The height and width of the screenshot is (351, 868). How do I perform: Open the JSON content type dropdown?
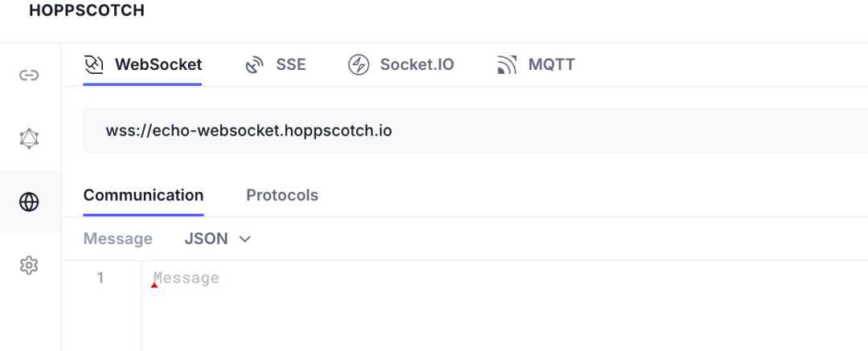(207, 239)
